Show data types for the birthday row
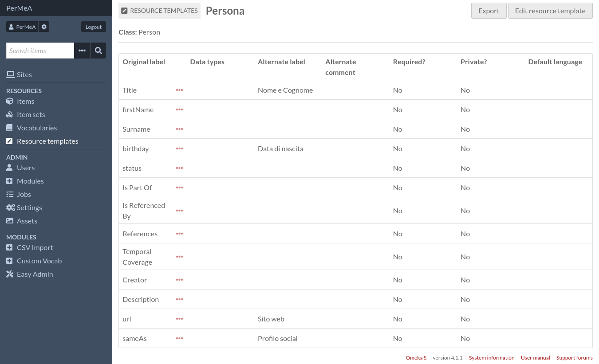This screenshot has height=364, width=599. point(179,149)
